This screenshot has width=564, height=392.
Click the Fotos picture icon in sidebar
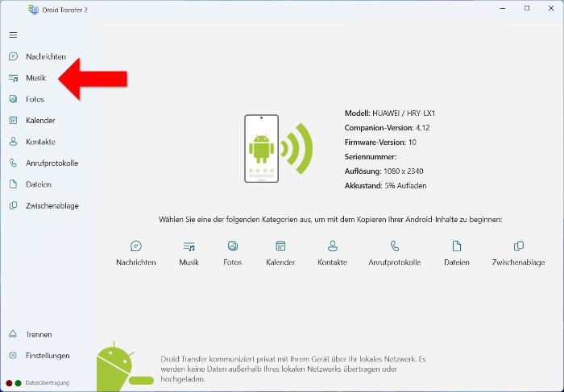[14, 99]
